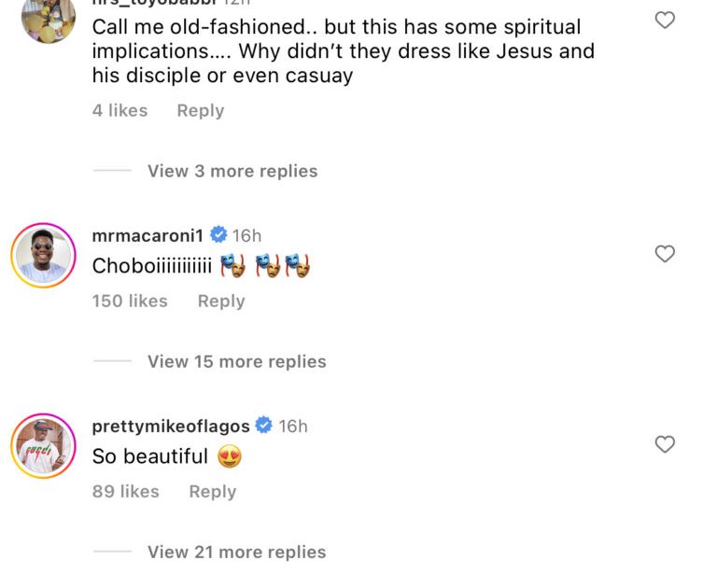Reply to the So beautiful comment
717x588 pixels.
[x=213, y=491]
